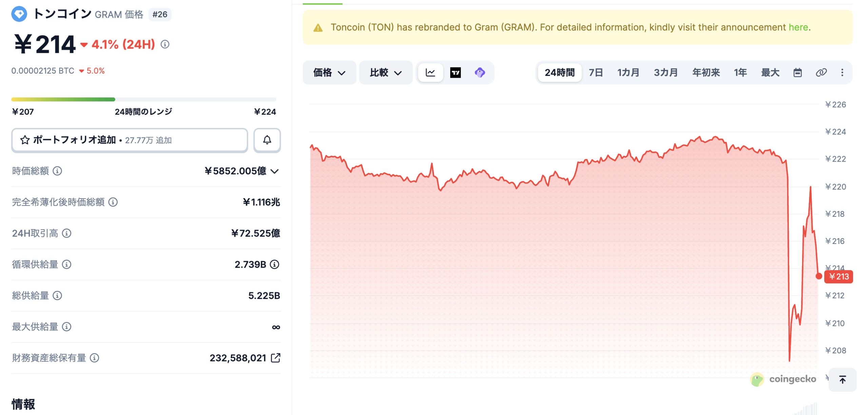Follow the 'here' announcement link

(798, 27)
